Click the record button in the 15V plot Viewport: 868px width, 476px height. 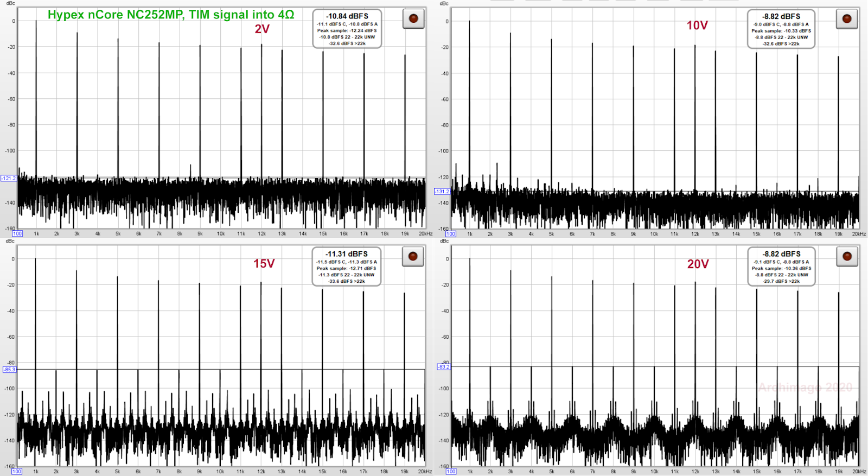pos(413,256)
